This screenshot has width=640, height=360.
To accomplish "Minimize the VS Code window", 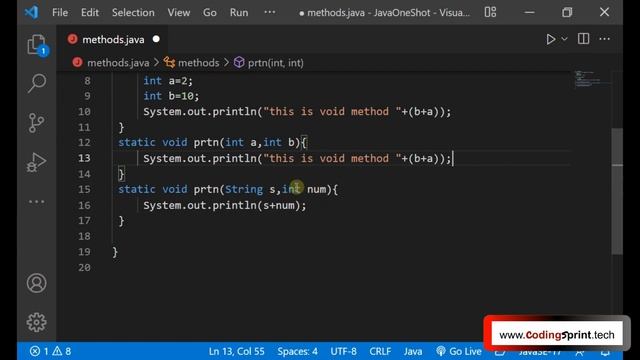I will (529, 12).
